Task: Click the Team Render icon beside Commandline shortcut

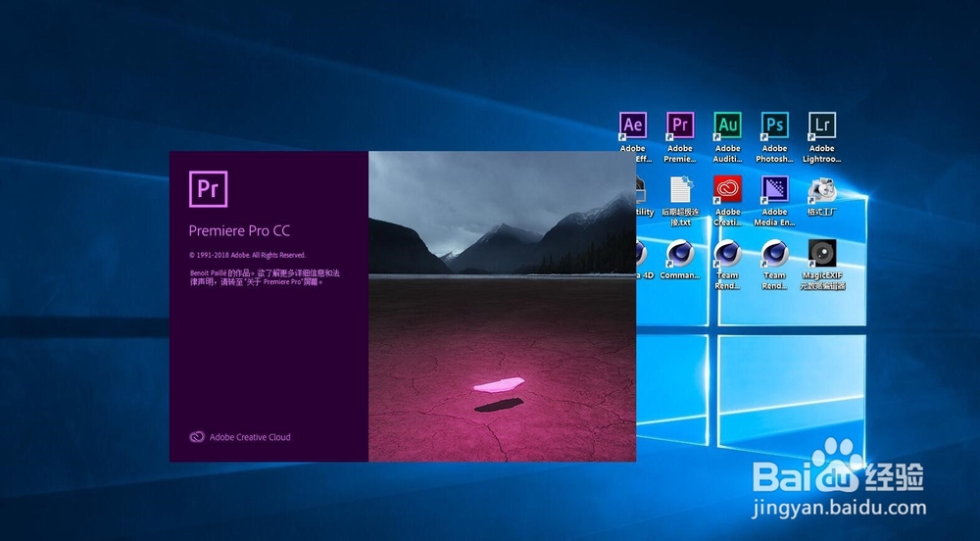Action: click(x=727, y=265)
